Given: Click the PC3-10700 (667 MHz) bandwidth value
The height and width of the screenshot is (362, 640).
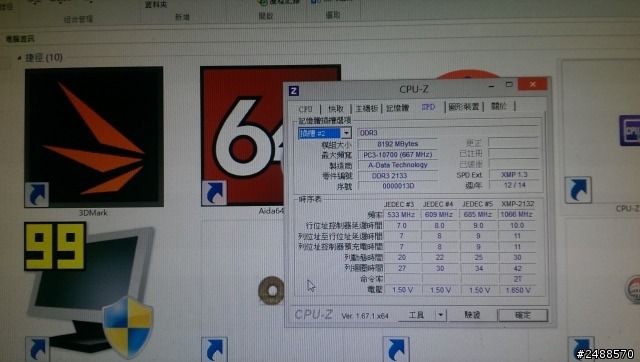Looking at the screenshot, I should pos(398,155).
